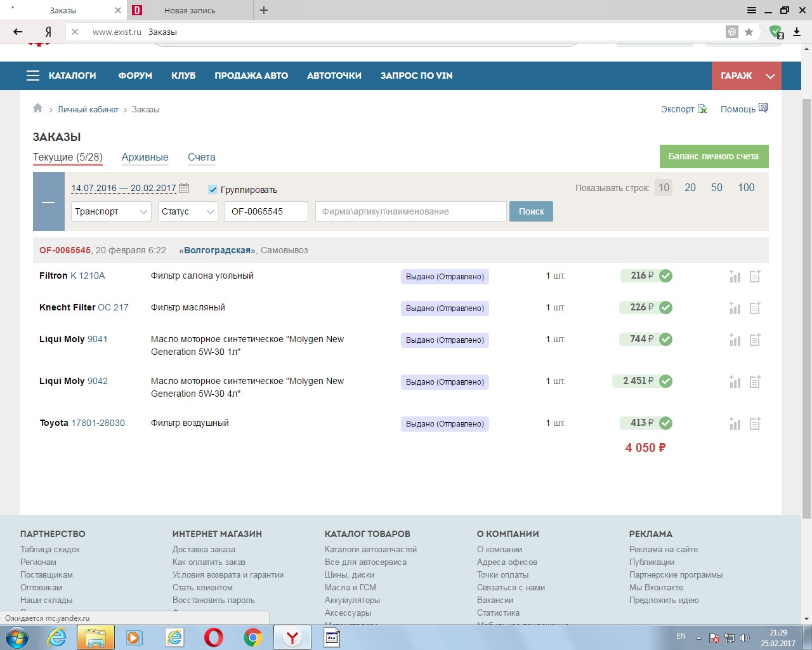Click the Экспорт link
The width and height of the screenshot is (812, 650).
tap(684, 109)
